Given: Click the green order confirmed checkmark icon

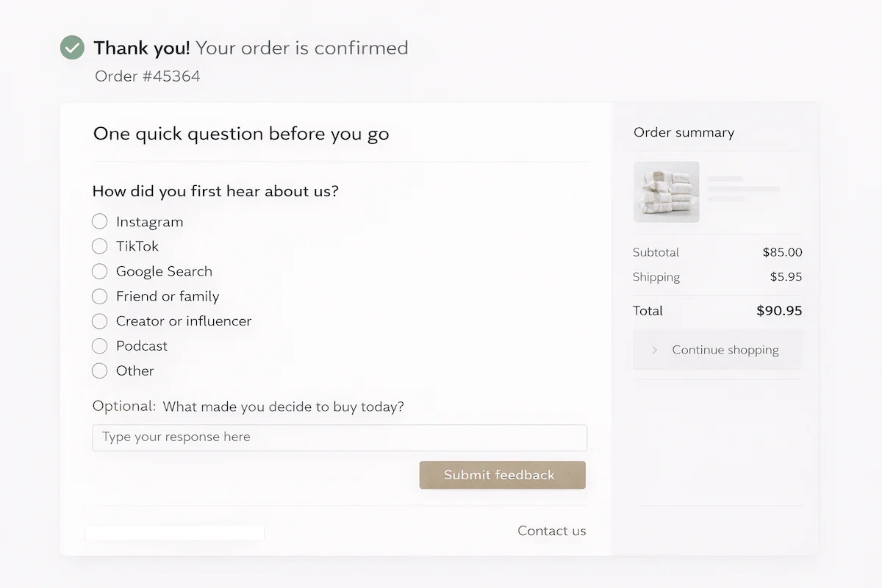Looking at the screenshot, I should coord(71,47).
